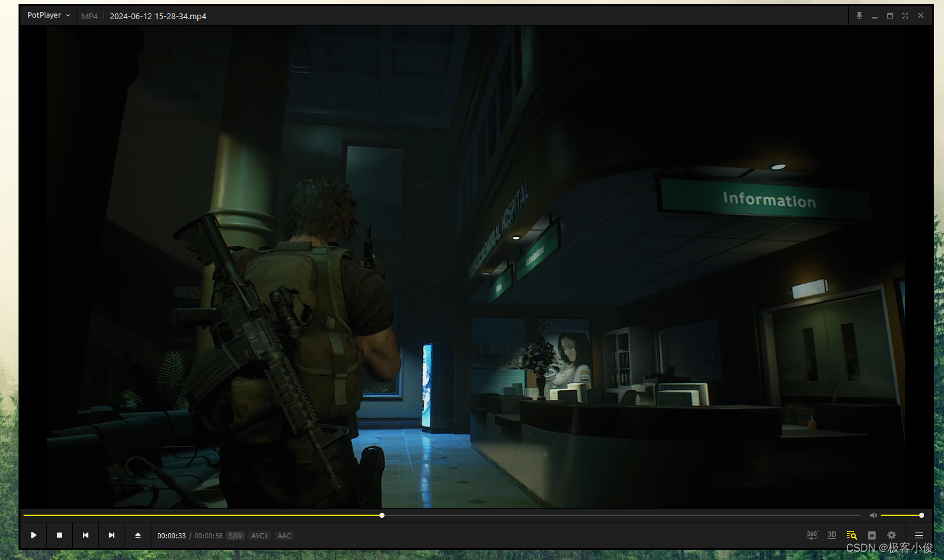Jump to the previous file
Screen dimensions: 944x560
click(86, 535)
